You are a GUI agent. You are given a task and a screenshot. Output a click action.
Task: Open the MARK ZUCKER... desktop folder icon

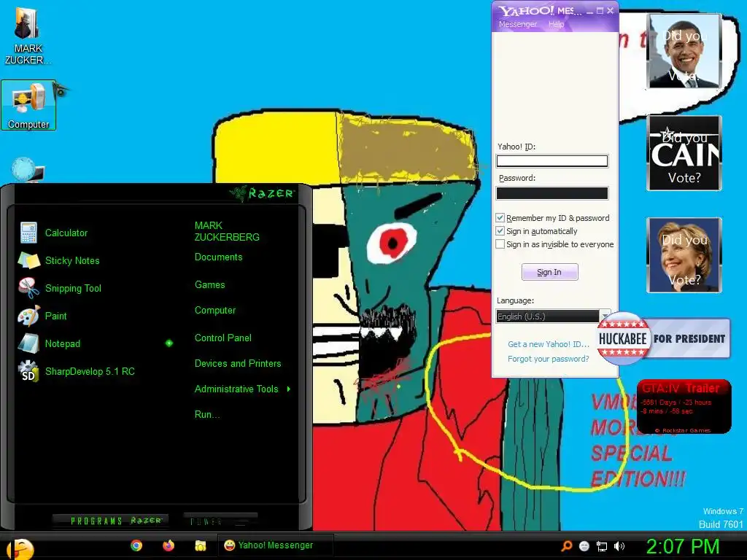pyautogui.click(x=28, y=36)
